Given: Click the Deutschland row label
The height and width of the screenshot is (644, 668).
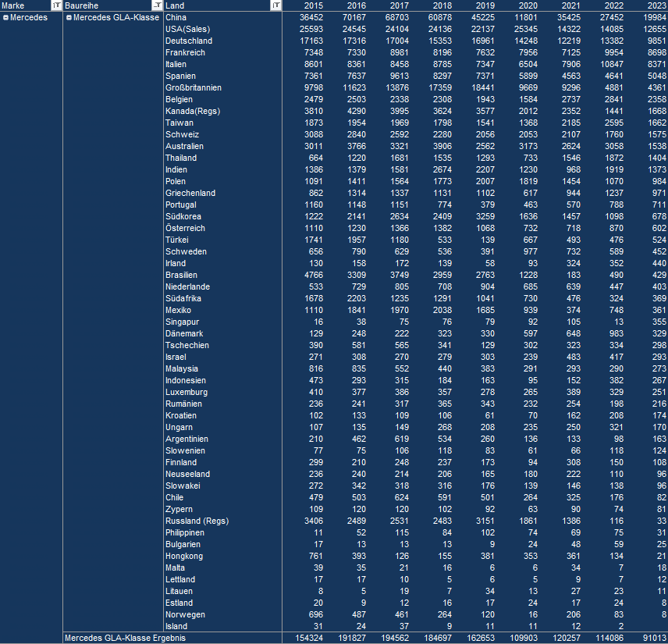Looking at the screenshot, I should tap(189, 41).
